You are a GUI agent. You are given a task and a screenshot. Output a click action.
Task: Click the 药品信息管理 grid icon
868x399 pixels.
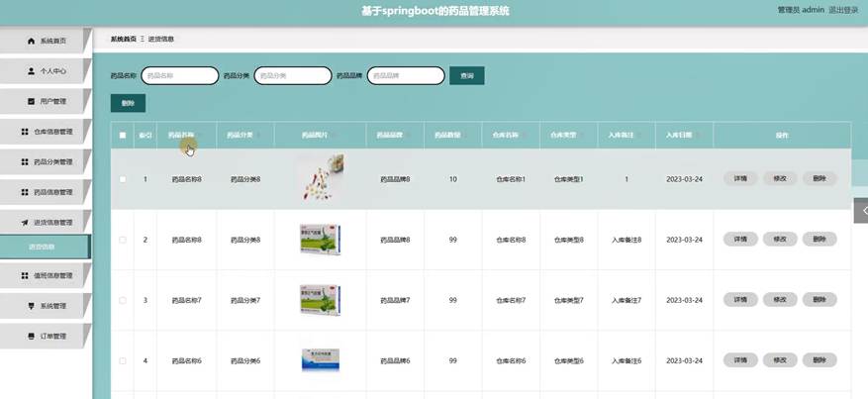[x=25, y=192]
